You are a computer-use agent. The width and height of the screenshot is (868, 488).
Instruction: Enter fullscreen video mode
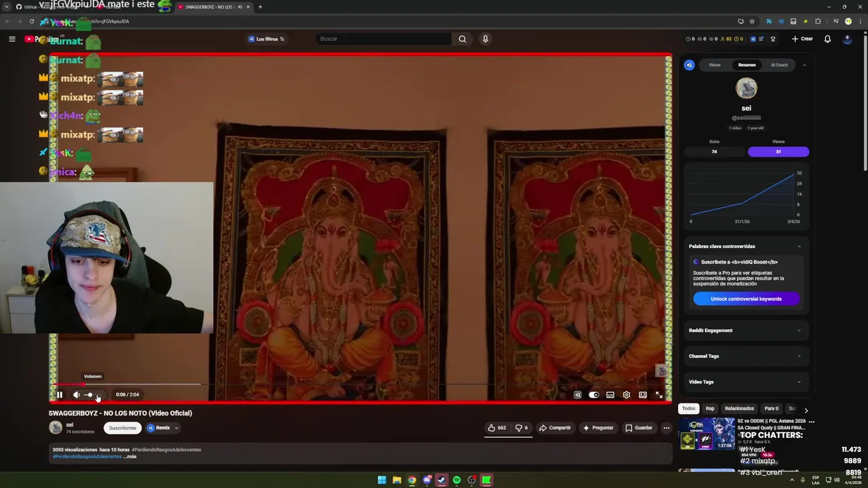pos(659,394)
